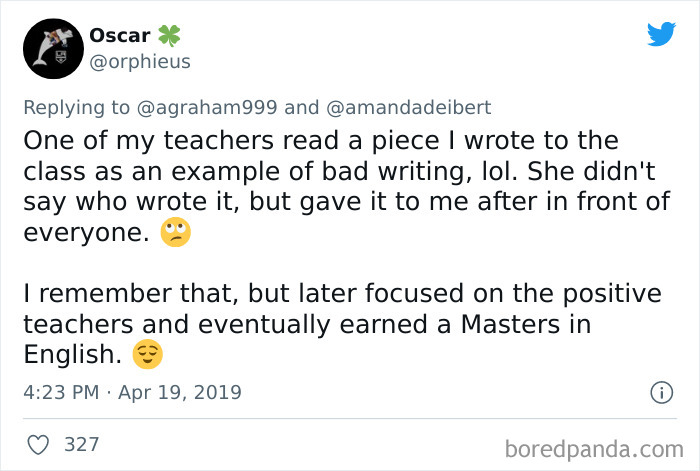
Task: Open the tweet info icon
Action: pos(660,392)
